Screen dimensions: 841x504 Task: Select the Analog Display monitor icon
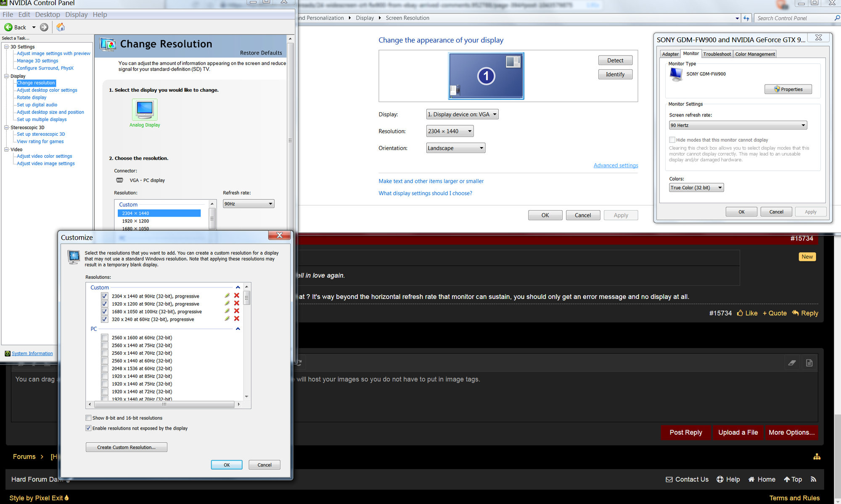145,109
